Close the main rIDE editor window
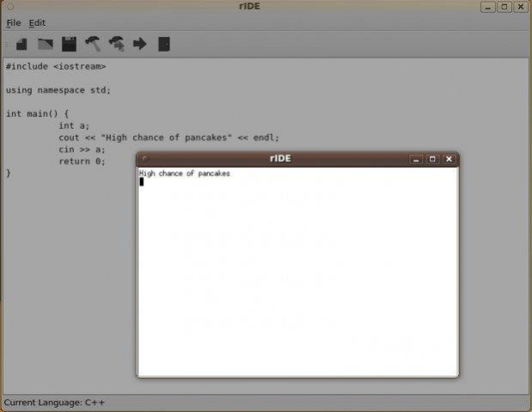 pos(522,7)
